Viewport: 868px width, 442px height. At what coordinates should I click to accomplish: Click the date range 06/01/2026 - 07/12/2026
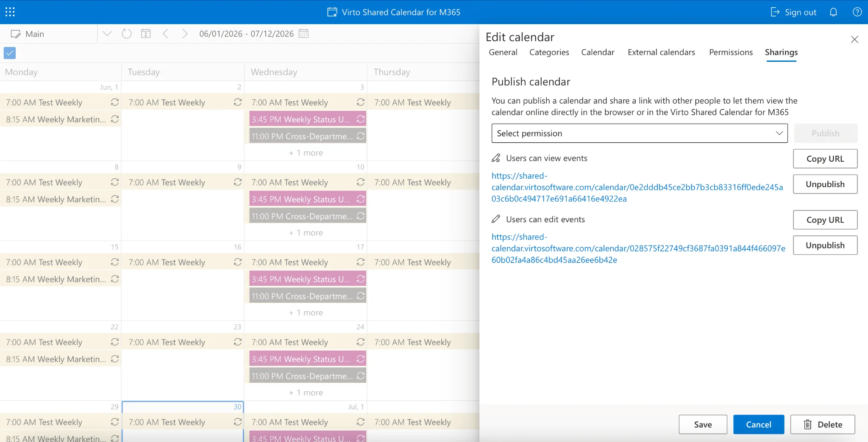[x=246, y=33]
